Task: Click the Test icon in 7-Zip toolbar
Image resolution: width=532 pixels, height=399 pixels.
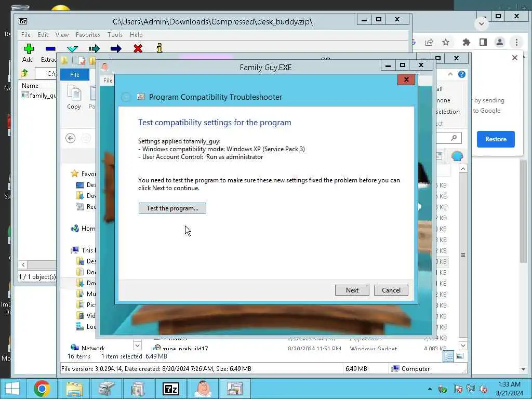Action: [72, 49]
